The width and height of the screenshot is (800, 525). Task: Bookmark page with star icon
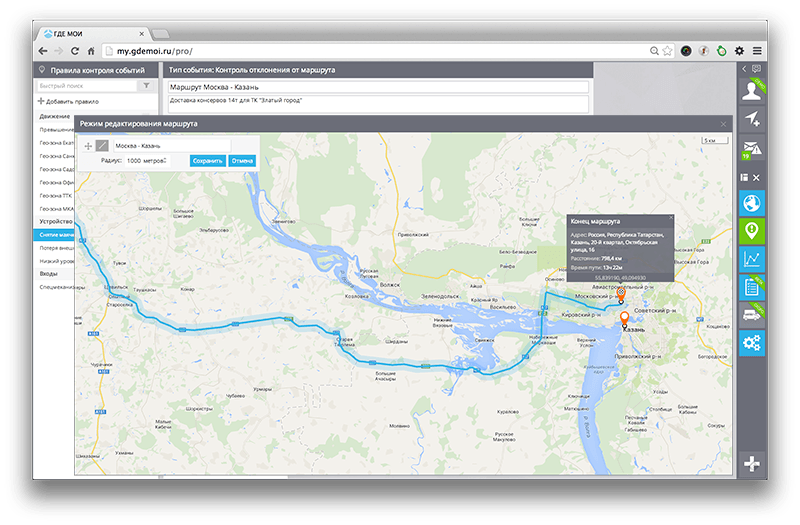(667, 51)
